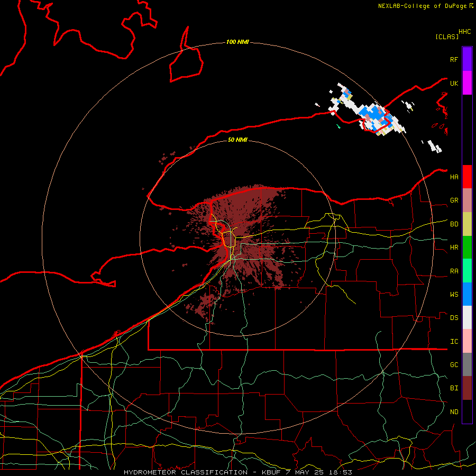Viewport: 476px width, 476px height.
Task: Select the pink-brown GR legend swatch
Action: (x=467, y=200)
